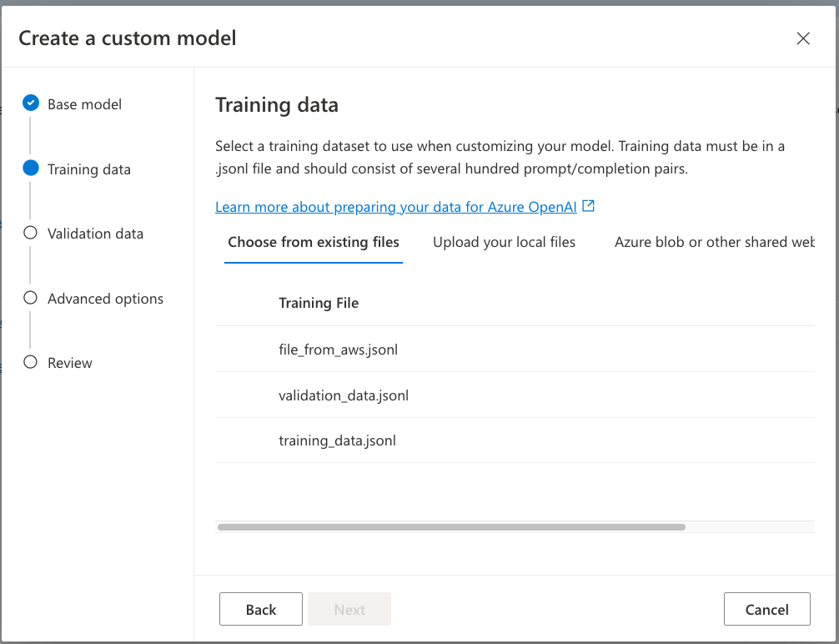Select the Choose from existing files tab
Viewport: 839px width, 644px height.
pos(313,242)
